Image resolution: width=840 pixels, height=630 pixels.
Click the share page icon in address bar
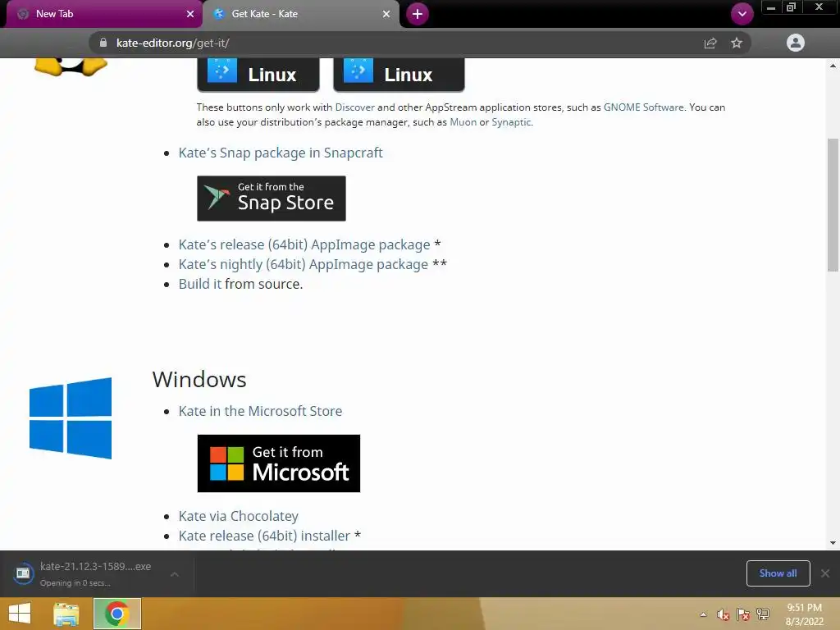[710, 43]
